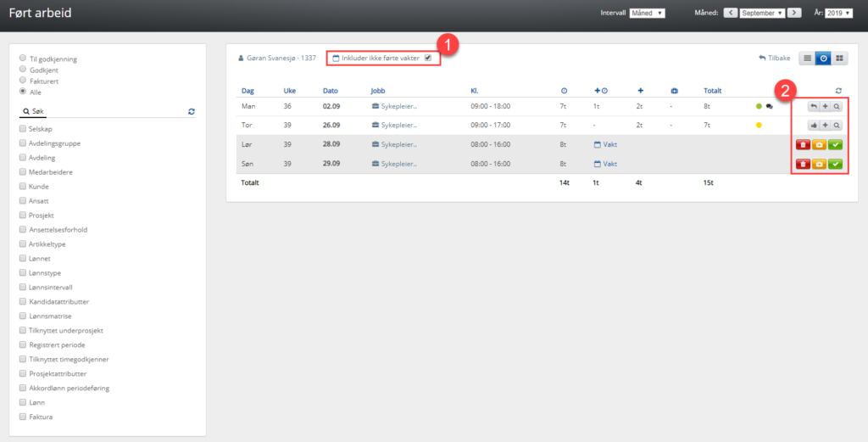Expand the 2019 year dropdown
The height and width of the screenshot is (442, 868).
837,13
